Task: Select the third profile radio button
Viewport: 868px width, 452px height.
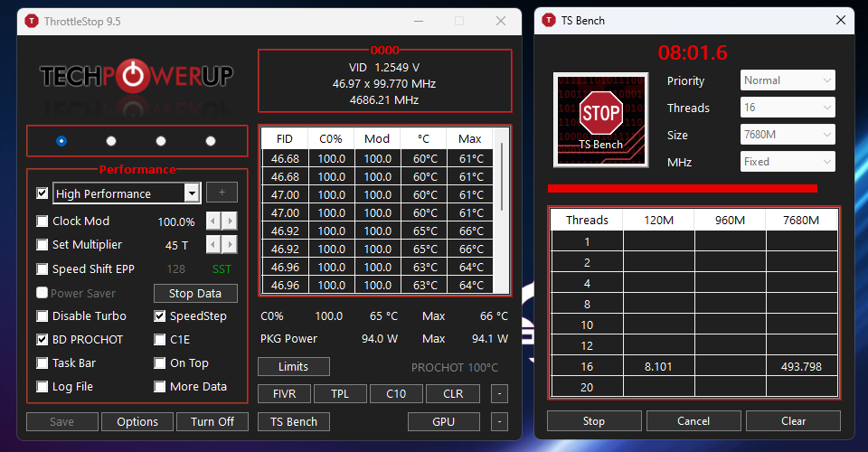Action: 161,141
